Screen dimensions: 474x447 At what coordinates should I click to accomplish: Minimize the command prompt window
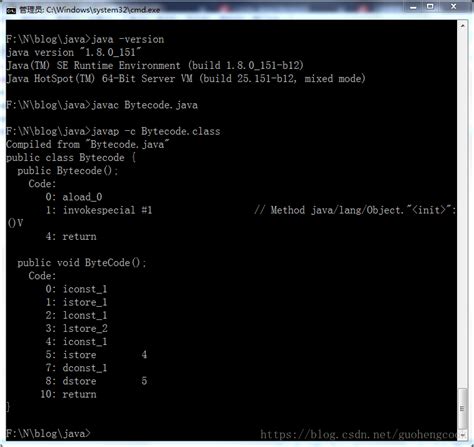tap(413, 7)
